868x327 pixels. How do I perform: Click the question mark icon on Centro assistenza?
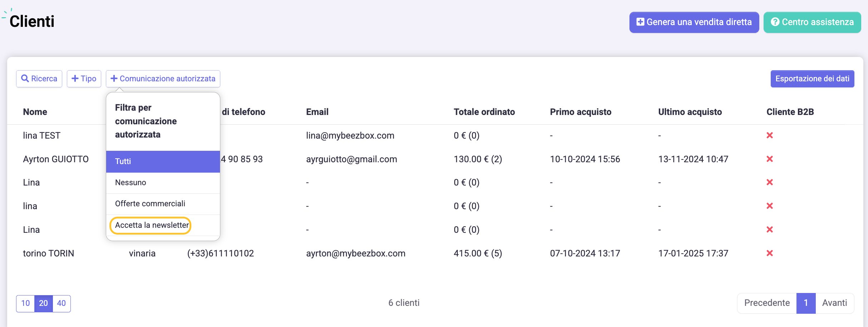(x=775, y=22)
